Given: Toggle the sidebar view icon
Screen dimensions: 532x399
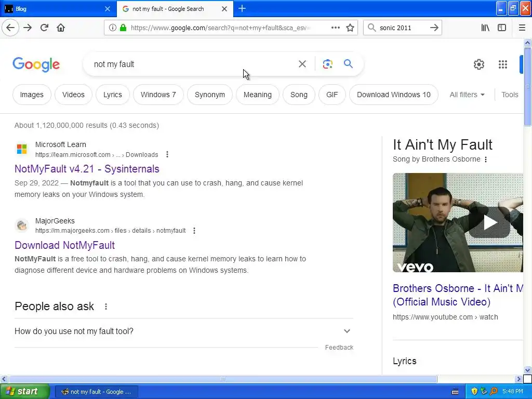Looking at the screenshot, I should pyautogui.click(x=502, y=28).
